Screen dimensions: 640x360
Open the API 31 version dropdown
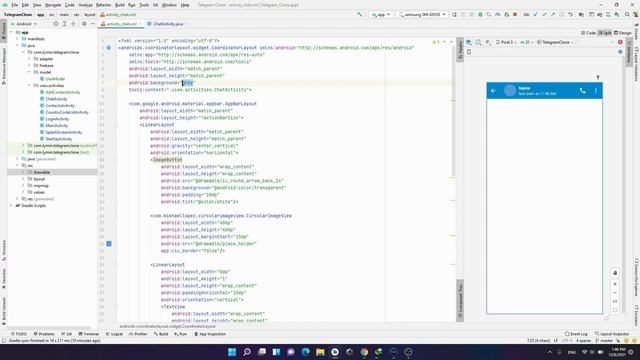click(x=527, y=42)
